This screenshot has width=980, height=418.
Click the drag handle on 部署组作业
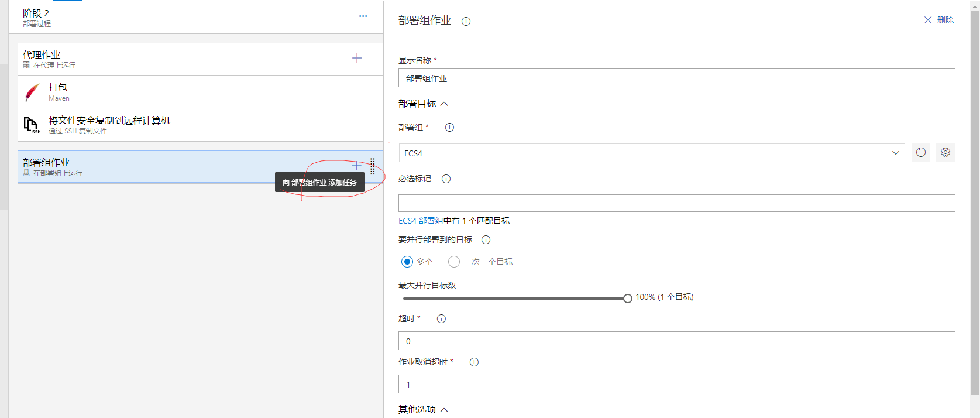(x=373, y=166)
